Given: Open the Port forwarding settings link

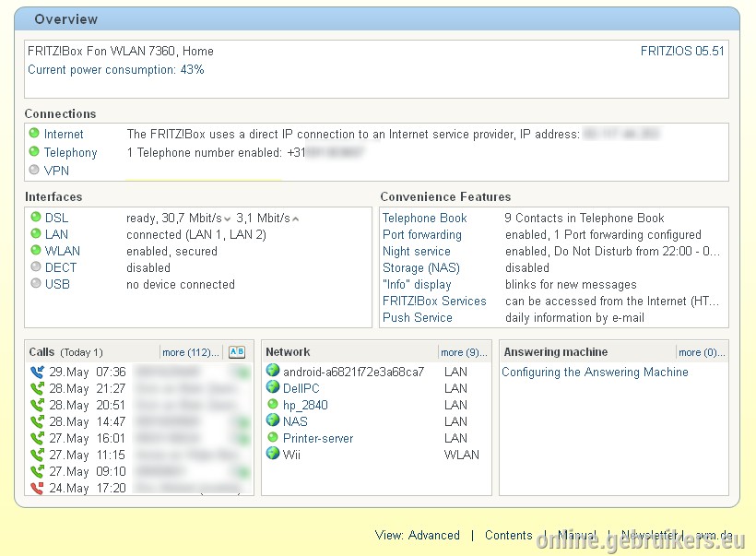Looking at the screenshot, I should (422, 235).
